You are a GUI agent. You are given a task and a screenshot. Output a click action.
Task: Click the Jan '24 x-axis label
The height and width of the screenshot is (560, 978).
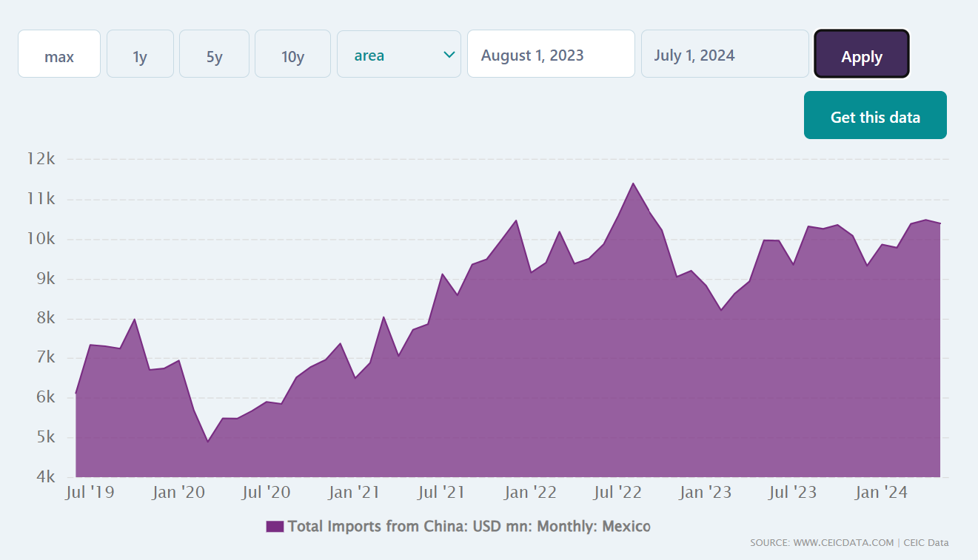[880, 492]
